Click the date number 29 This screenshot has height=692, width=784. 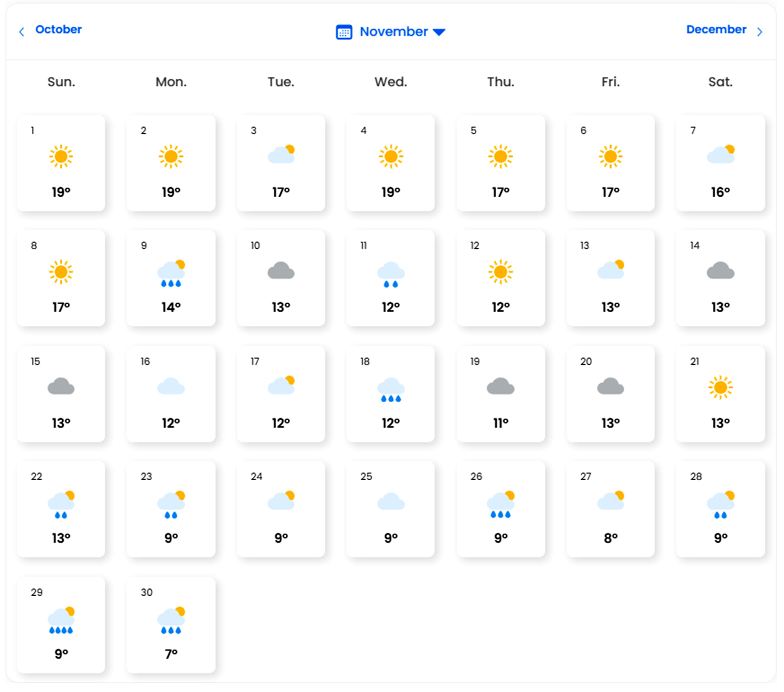(x=36, y=592)
